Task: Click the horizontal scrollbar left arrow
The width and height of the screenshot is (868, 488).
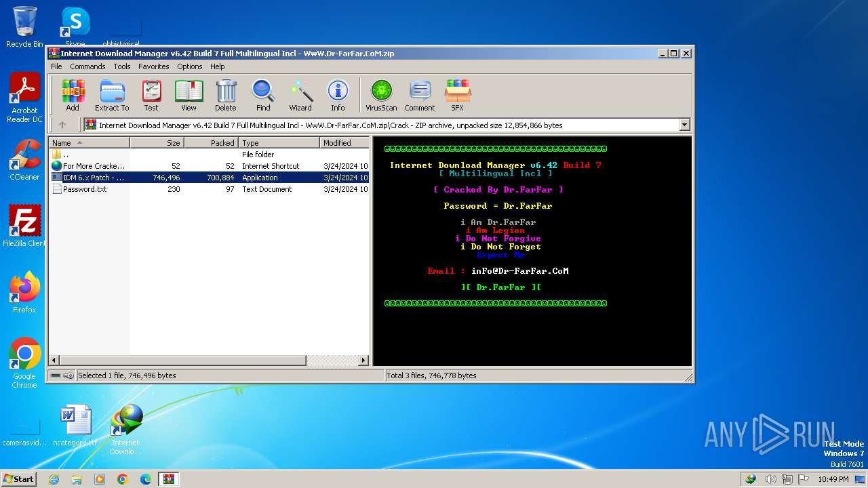Action: coord(54,361)
